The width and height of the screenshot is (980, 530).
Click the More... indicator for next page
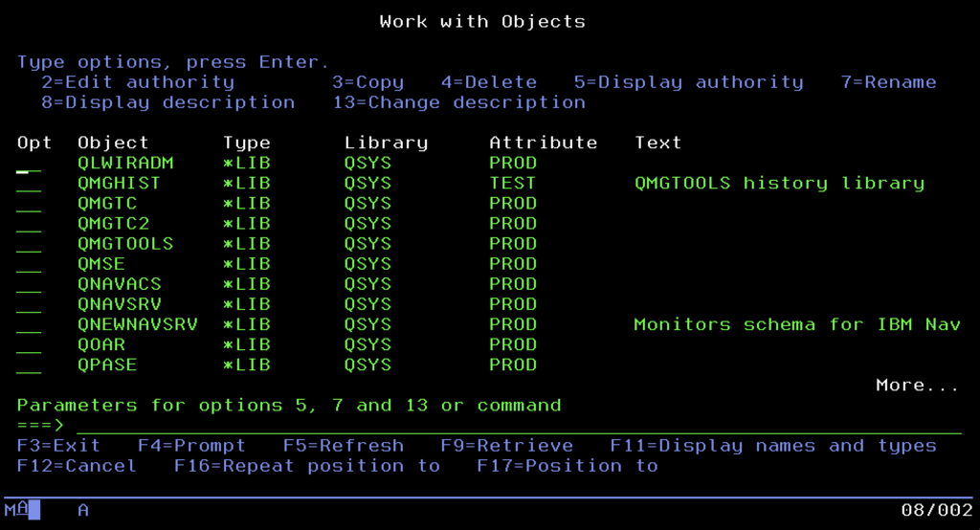point(917,386)
